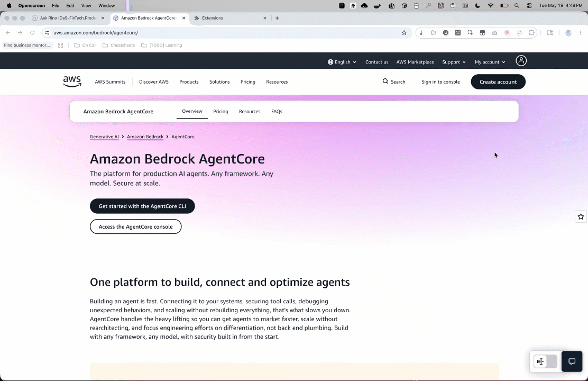The height and width of the screenshot is (381, 588).
Task: Bookmark this page with the star icon
Action: [404, 33]
